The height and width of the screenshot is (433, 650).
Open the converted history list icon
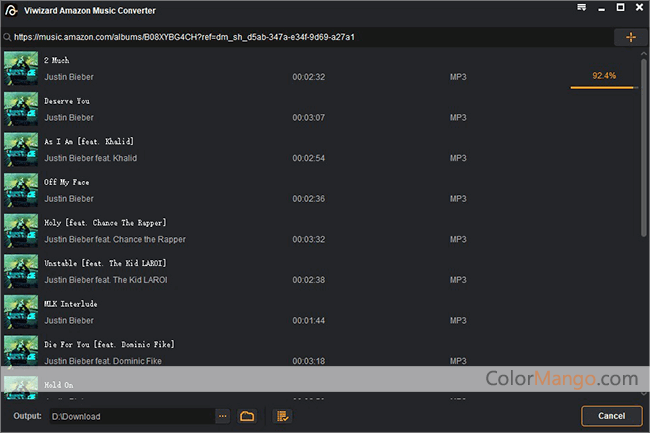click(x=282, y=416)
